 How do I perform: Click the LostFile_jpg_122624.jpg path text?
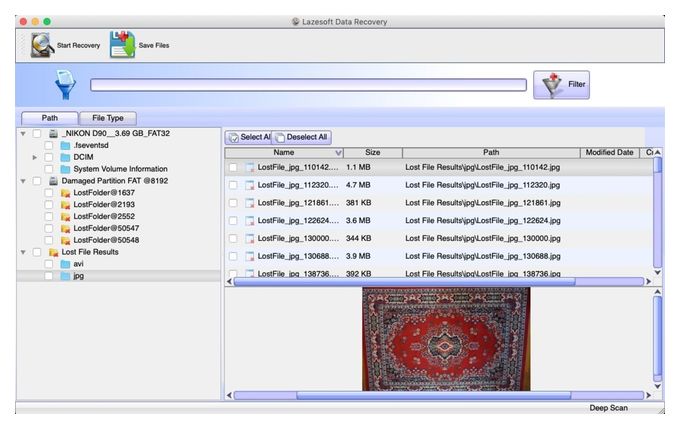[x=483, y=221]
